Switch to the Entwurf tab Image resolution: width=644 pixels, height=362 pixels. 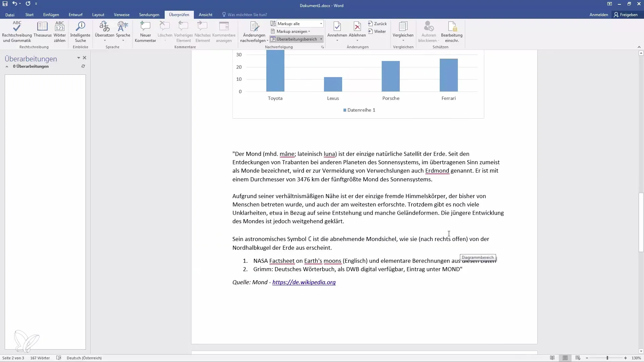75,15
